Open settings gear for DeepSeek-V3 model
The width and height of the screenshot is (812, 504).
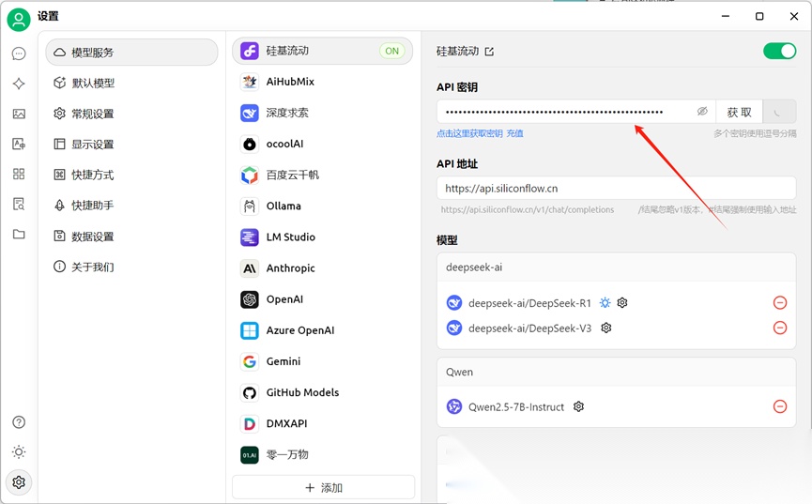click(605, 328)
